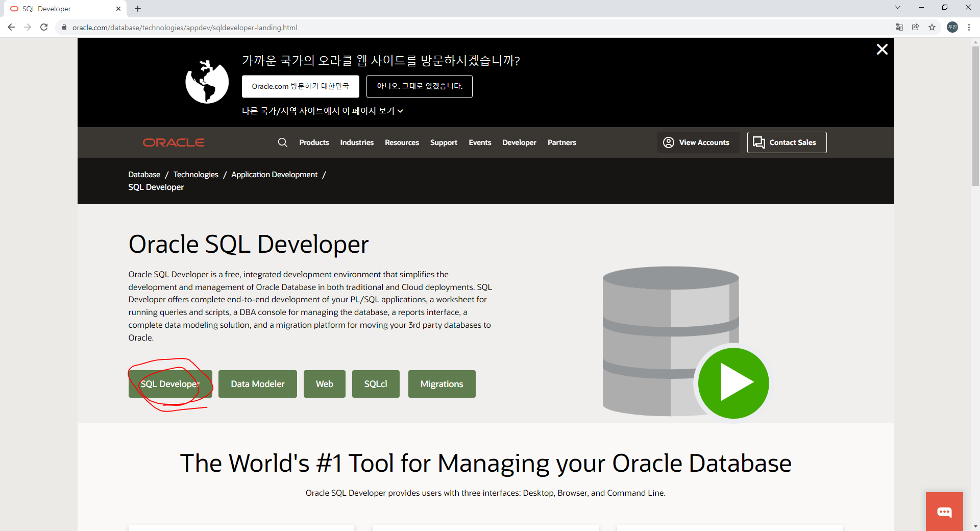
Task: Click the Data Modeler button
Action: pos(258,384)
